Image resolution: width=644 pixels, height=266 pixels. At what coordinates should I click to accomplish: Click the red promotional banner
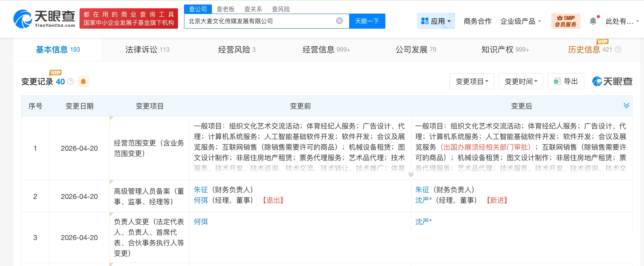coord(129,19)
